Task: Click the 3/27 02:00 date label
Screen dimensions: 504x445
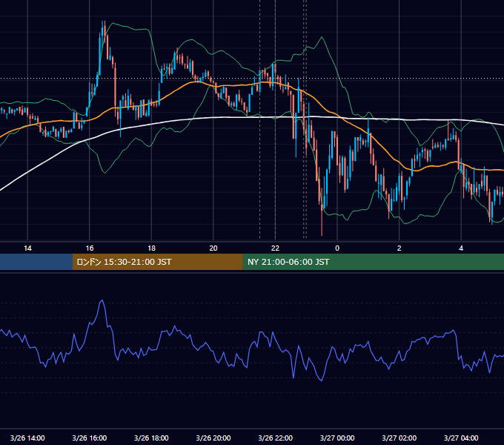Action: [399, 438]
